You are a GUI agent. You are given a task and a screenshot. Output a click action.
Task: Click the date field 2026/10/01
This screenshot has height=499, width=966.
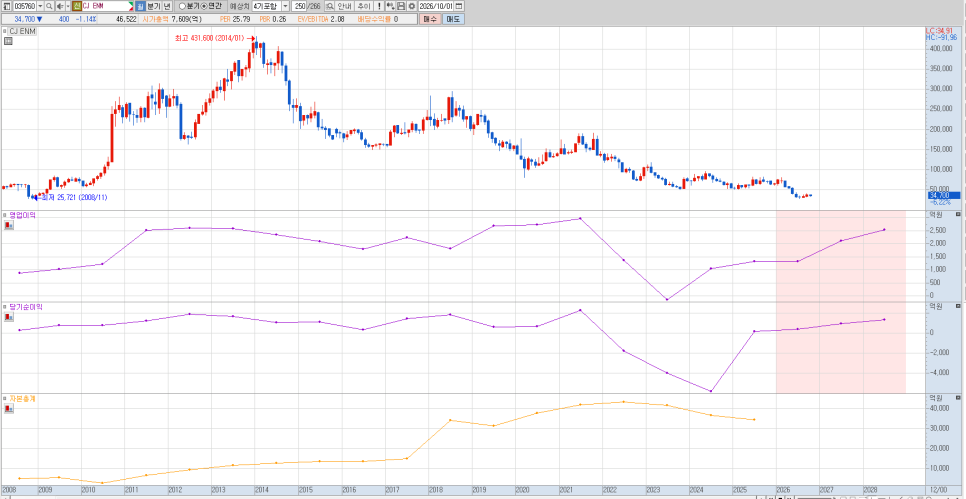click(436, 6)
